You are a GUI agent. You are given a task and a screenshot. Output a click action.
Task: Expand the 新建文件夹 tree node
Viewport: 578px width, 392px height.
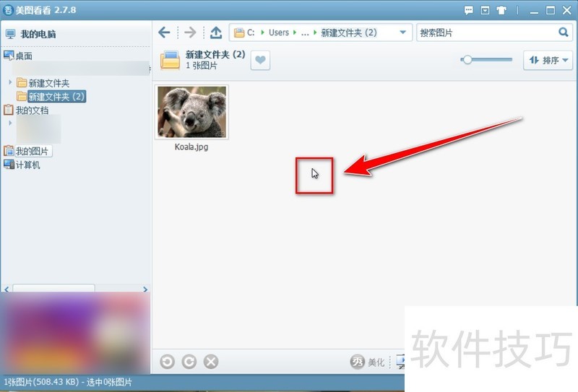point(10,82)
